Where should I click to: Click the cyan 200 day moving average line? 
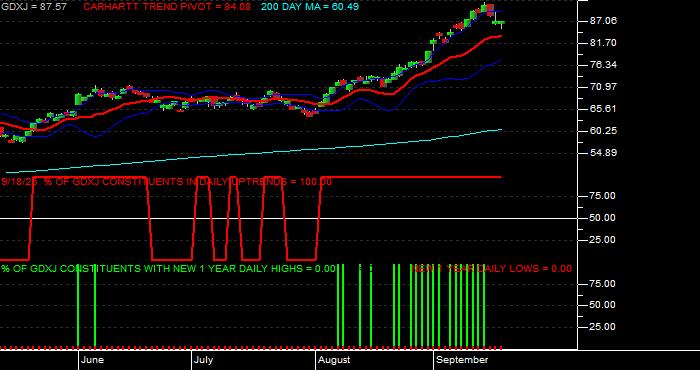(x=254, y=153)
